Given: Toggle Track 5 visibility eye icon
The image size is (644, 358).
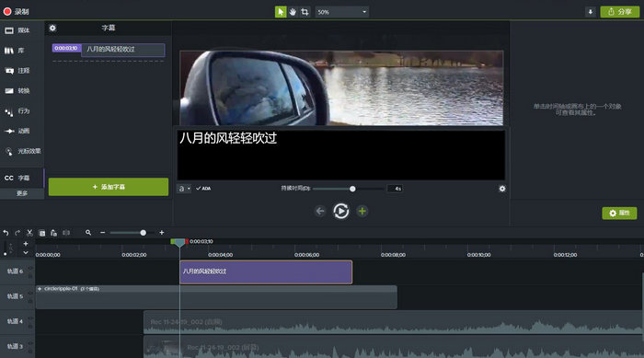Looking at the screenshot, I should point(30,293).
